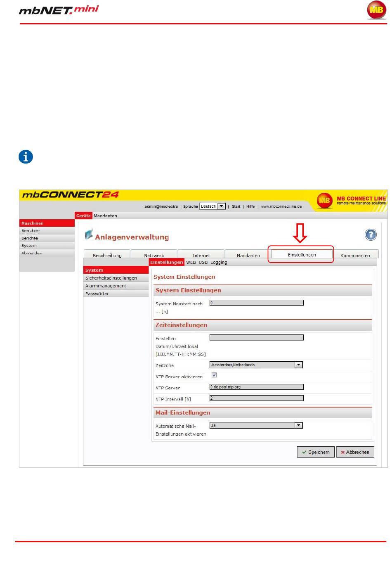Click the Anlagenverwaltung page icon

pos(89,234)
